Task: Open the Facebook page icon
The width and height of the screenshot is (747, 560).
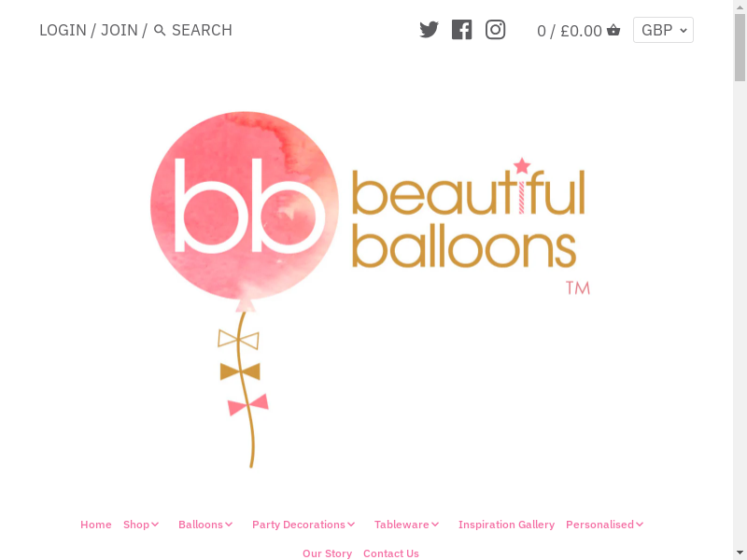Action: click(x=461, y=30)
